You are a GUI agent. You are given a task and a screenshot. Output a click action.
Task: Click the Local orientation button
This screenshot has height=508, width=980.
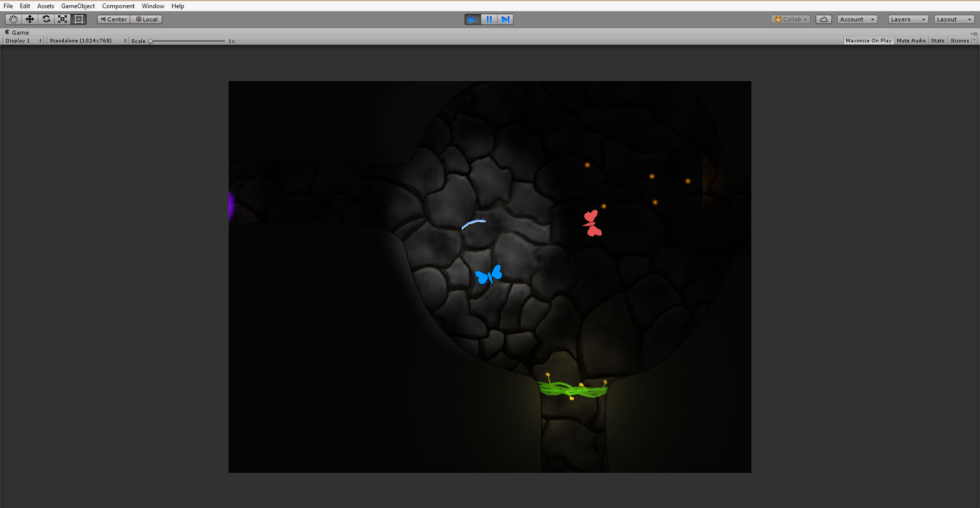point(146,19)
